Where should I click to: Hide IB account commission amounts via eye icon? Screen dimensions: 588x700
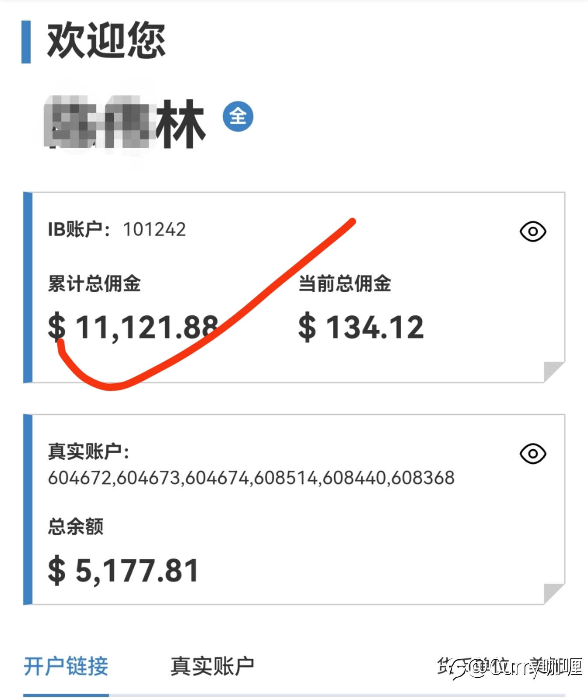tap(532, 231)
